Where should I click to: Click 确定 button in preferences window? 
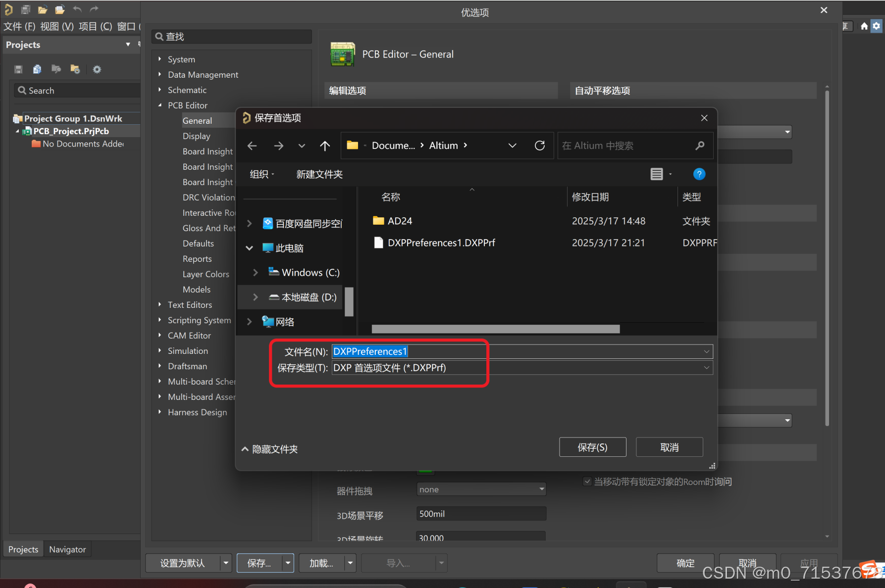[685, 563]
